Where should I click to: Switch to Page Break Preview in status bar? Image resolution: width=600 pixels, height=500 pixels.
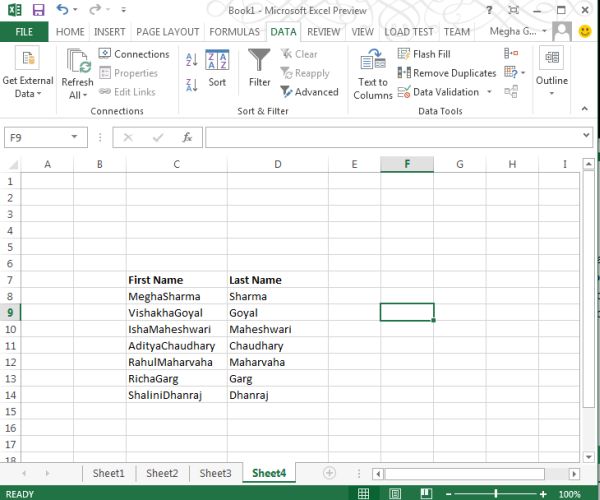click(426, 494)
